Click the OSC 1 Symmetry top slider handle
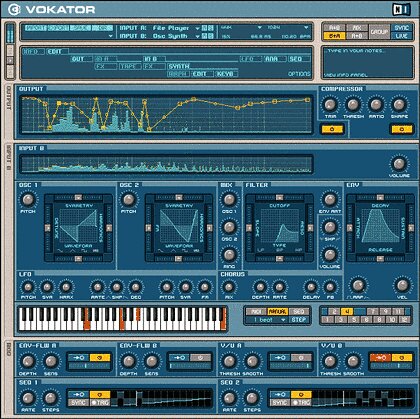The width and height of the screenshot is (420, 419). pyautogui.click(x=78, y=197)
